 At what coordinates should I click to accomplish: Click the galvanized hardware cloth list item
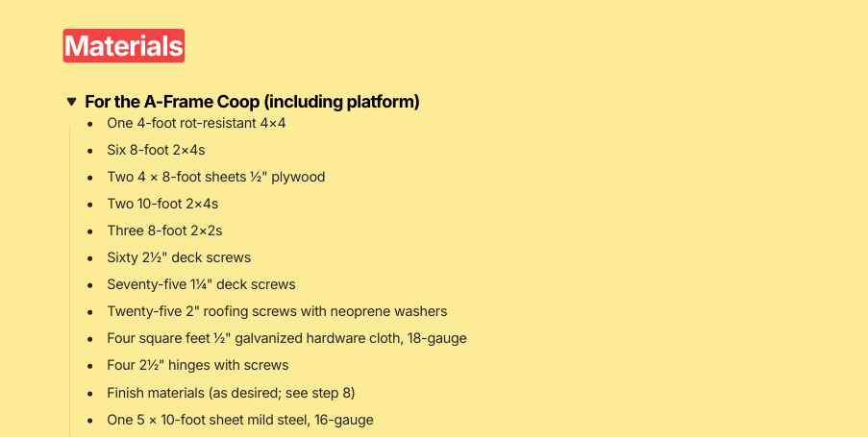pyautogui.click(x=286, y=338)
